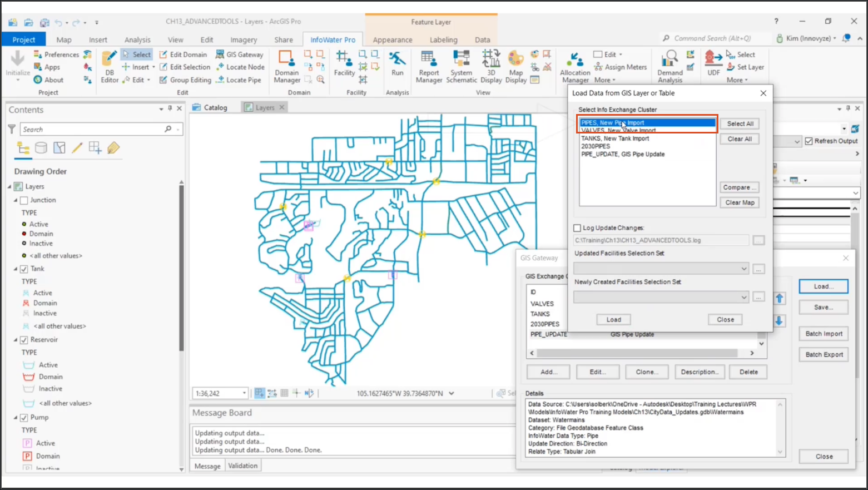The image size is (868, 490).
Task: Collapse the Tank layer node
Action: coord(16,269)
